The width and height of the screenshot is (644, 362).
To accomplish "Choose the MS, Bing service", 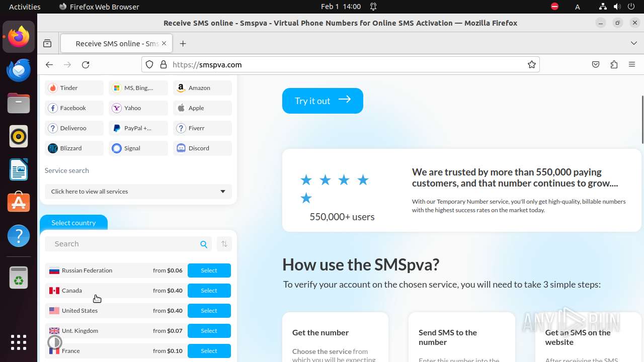I will [138, 88].
